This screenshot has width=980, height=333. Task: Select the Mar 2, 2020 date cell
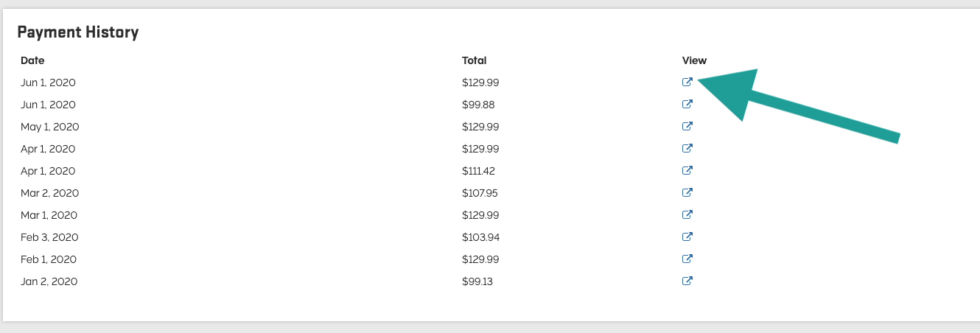[49, 193]
